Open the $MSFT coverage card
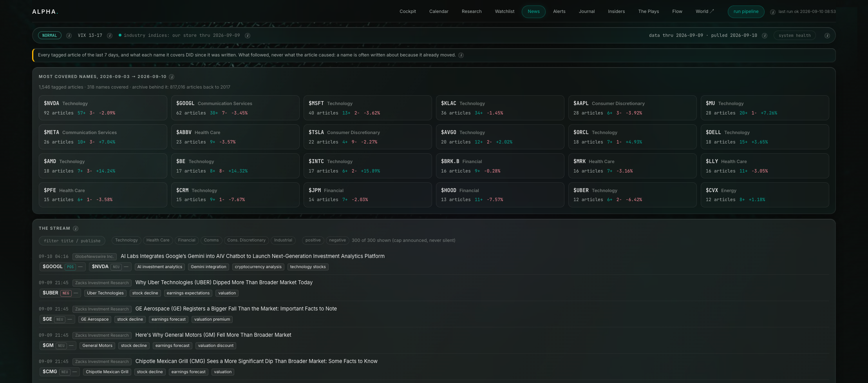 click(368, 108)
